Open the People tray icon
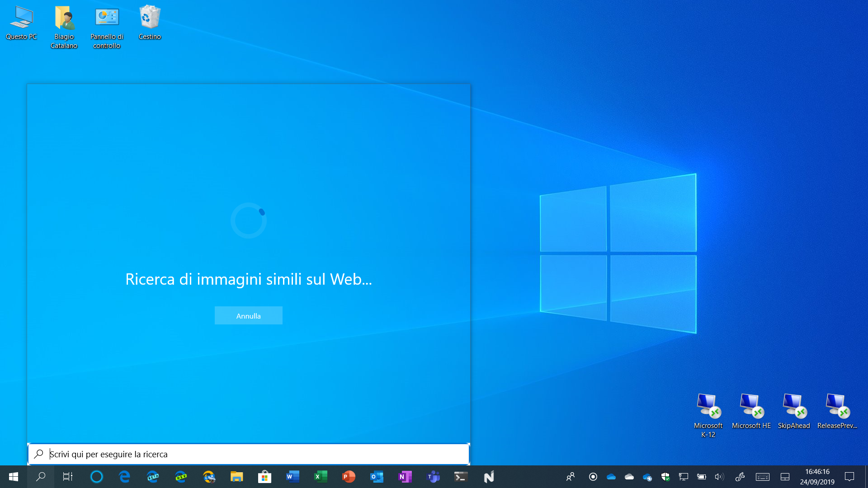Image resolution: width=868 pixels, height=488 pixels. (571, 477)
